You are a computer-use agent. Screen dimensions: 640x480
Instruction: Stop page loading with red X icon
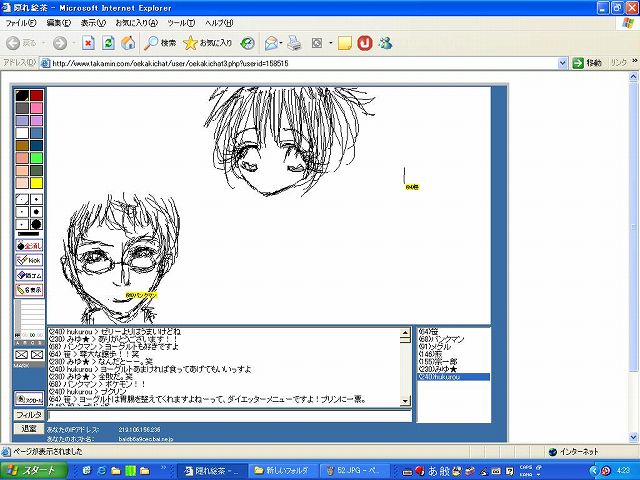pos(88,43)
